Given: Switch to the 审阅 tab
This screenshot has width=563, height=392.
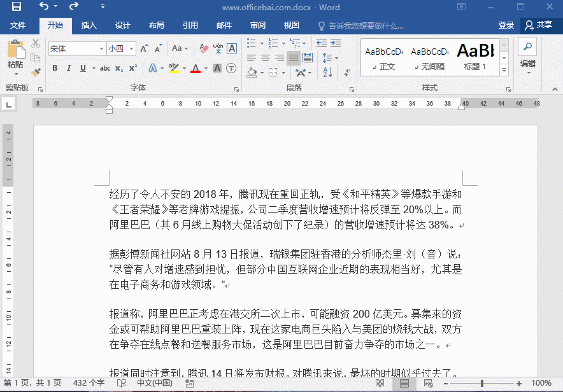Looking at the screenshot, I should pyautogui.click(x=257, y=25).
